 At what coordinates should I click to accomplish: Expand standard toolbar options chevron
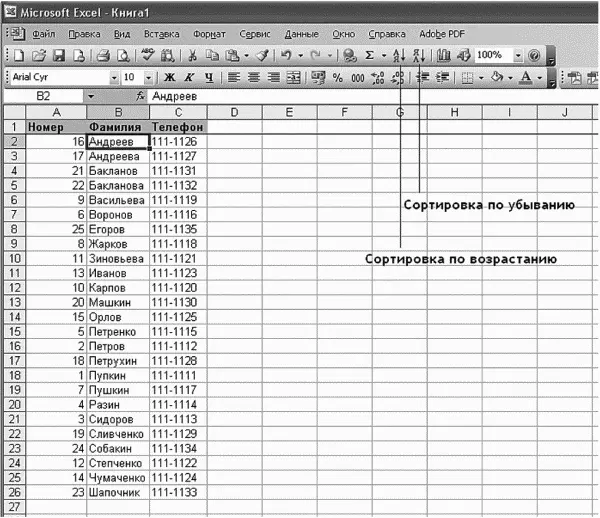click(x=551, y=58)
